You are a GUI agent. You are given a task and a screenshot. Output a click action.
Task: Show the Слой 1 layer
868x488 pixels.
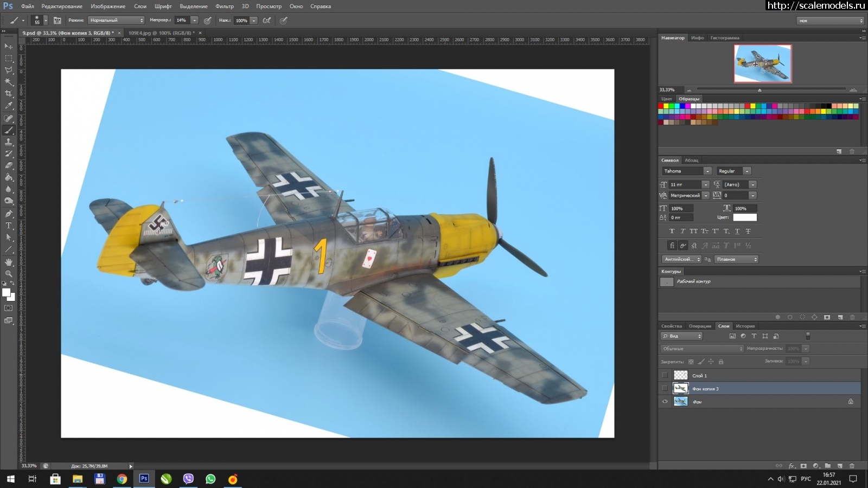[x=665, y=375]
